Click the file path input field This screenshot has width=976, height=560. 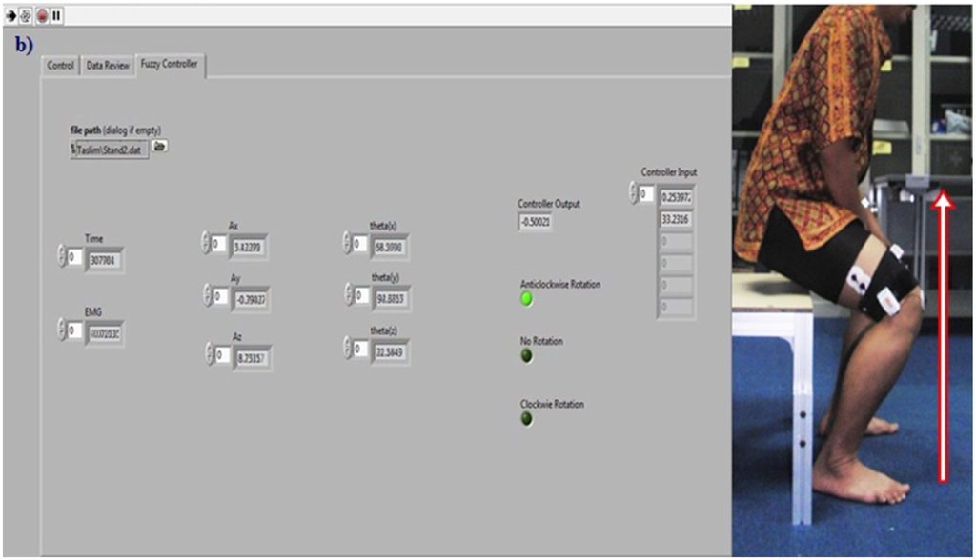coord(112,149)
